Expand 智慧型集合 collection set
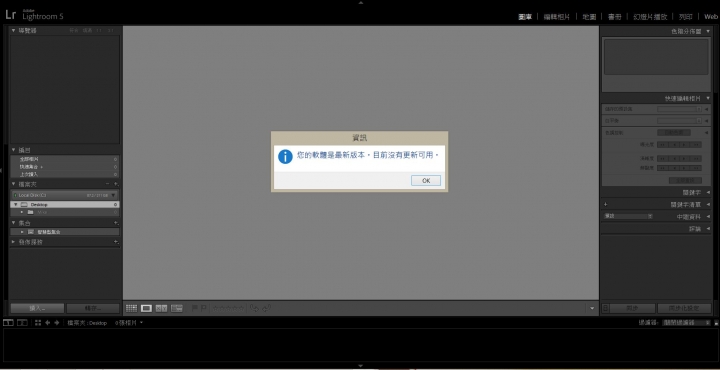Image resolution: width=720 pixels, height=370 pixels. (x=22, y=232)
